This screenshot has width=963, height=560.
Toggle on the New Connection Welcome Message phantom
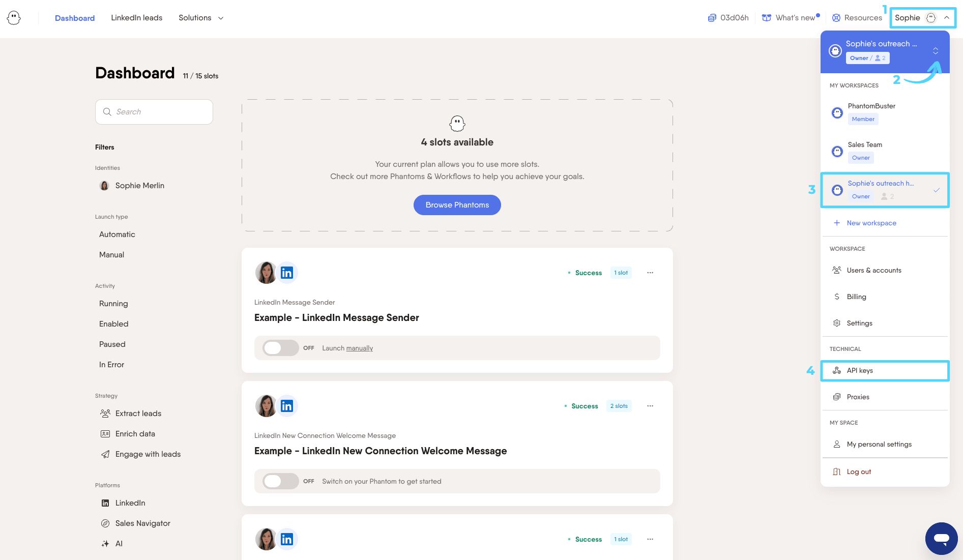pyautogui.click(x=280, y=481)
